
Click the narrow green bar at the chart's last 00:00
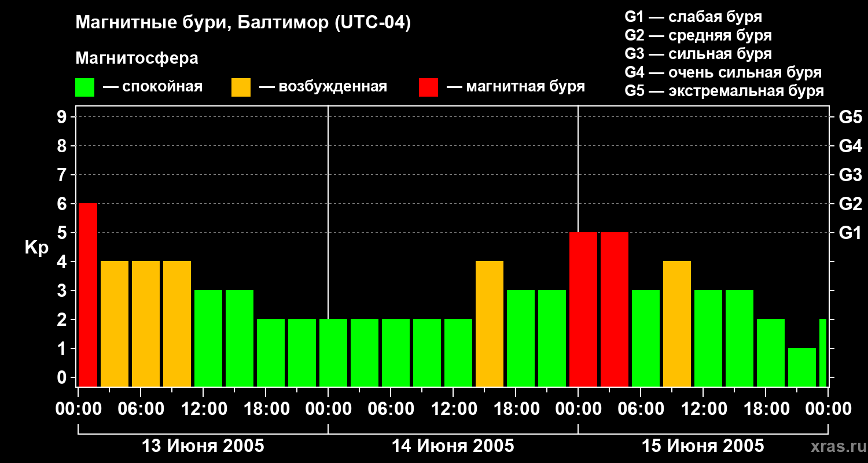click(x=823, y=352)
